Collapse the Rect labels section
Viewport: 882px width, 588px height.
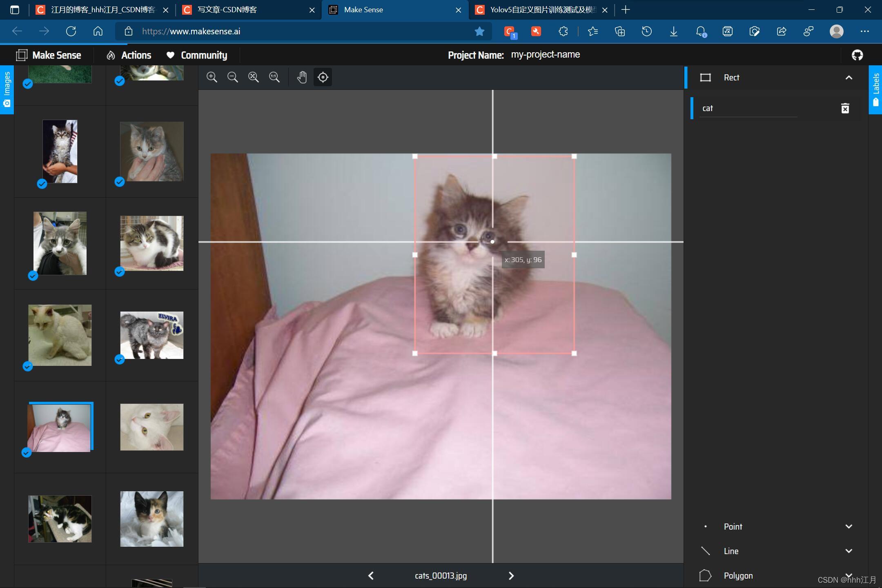tap(849, 78)
